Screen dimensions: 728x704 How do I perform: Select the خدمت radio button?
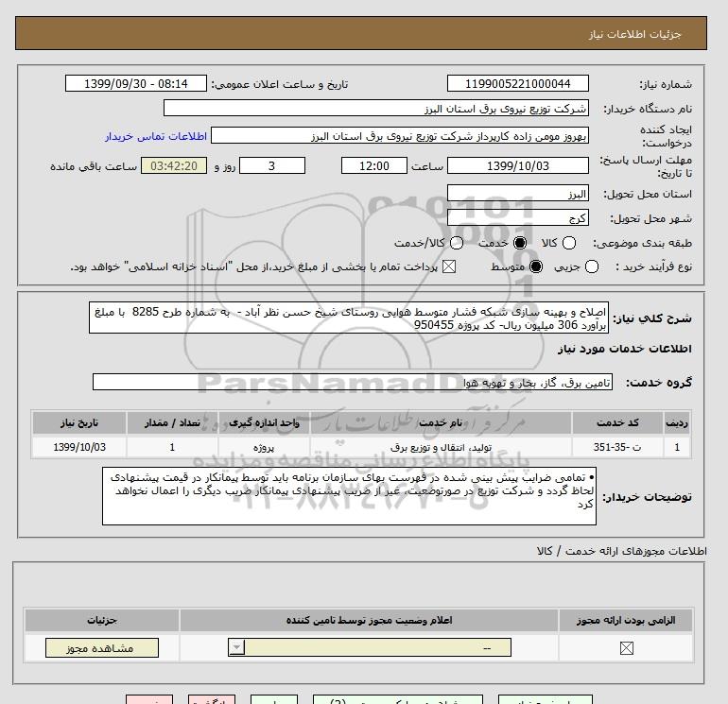pos(520,243)
